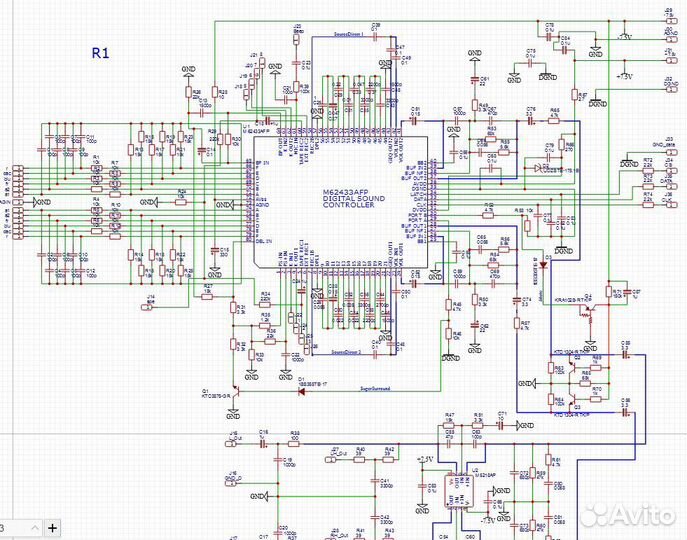The image size is (687, 540).
Task: Select the KRA102S transistor symbol
Action: (592, 311)
